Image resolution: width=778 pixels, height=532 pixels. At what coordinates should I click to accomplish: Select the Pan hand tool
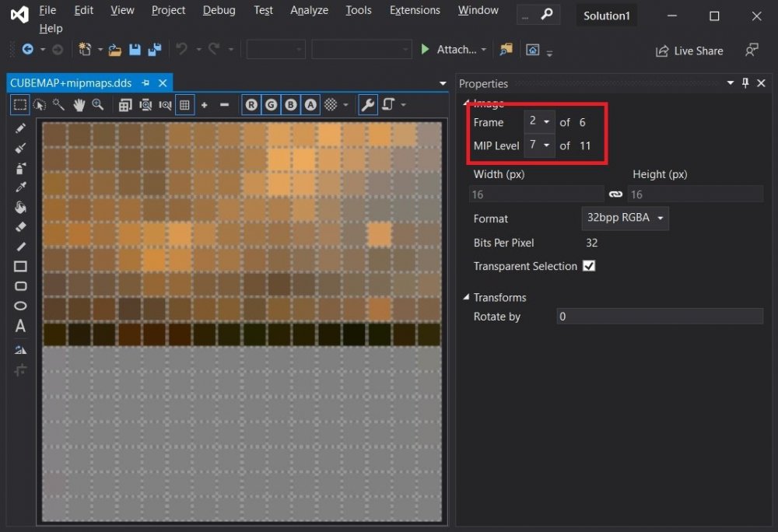(79, 104)
